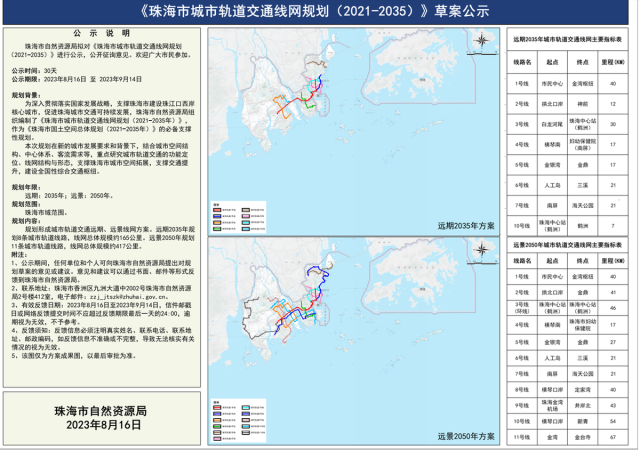Click the 珠海市自然资源局 signature text

pos(101,411)
